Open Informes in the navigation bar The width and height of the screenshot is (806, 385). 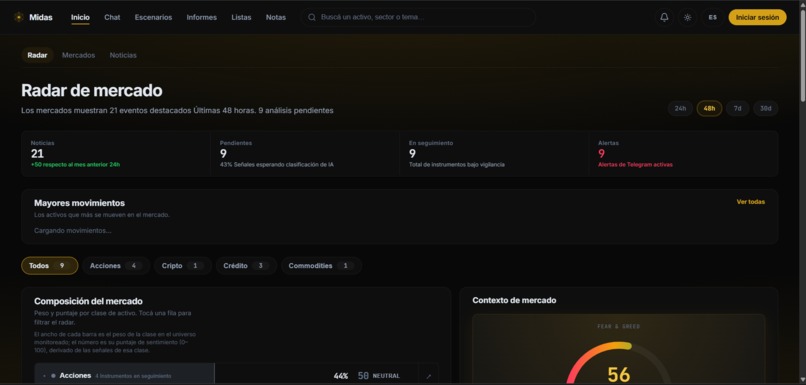coord(202,17)
